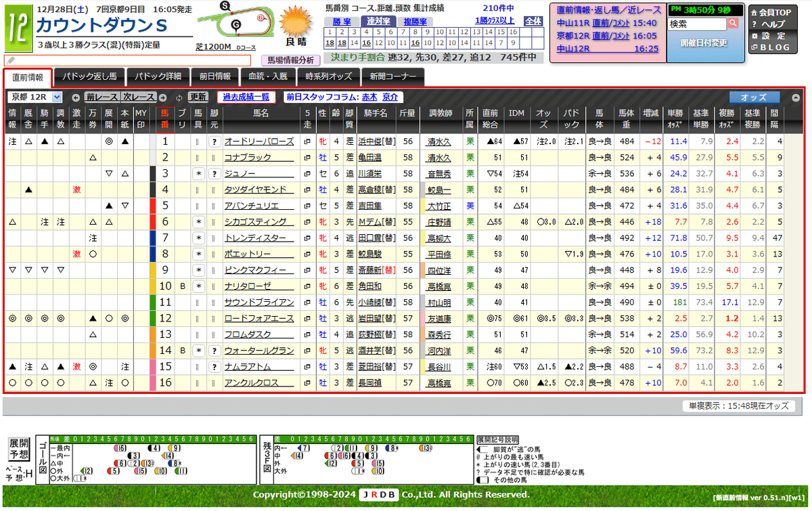
Task: Go to 会員TOP using the house icon
Action: coord(754,13)
